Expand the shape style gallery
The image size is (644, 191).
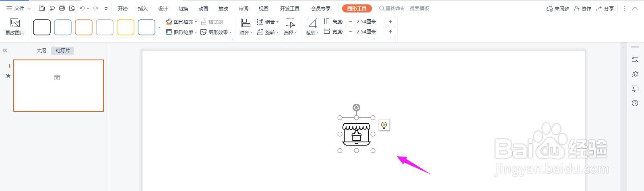click(x=159, y=27)
